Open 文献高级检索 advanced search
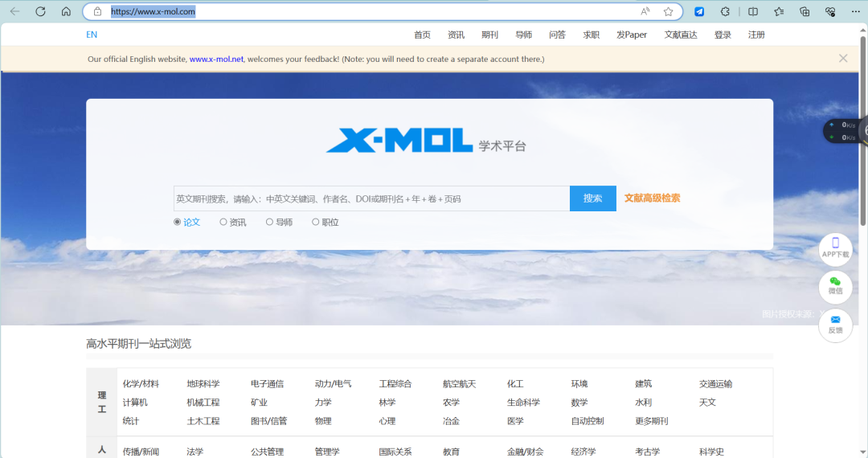868x458 pixels. (652, 198)
